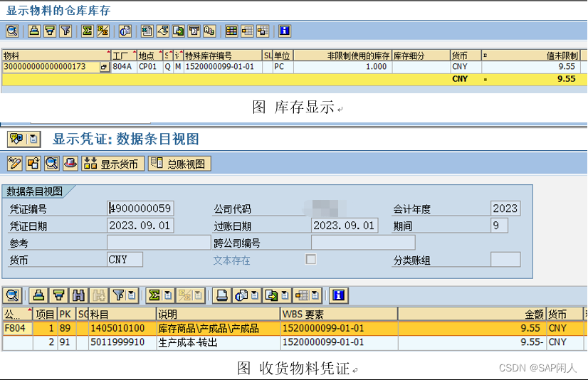Click the 货币 field CNY in header
Viewport: 588px width, 380px height.
125,259
